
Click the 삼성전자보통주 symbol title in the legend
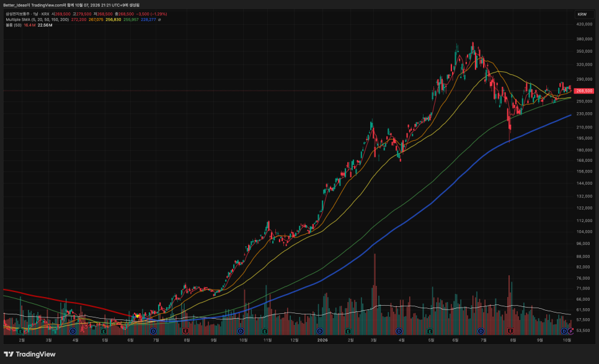17,14
